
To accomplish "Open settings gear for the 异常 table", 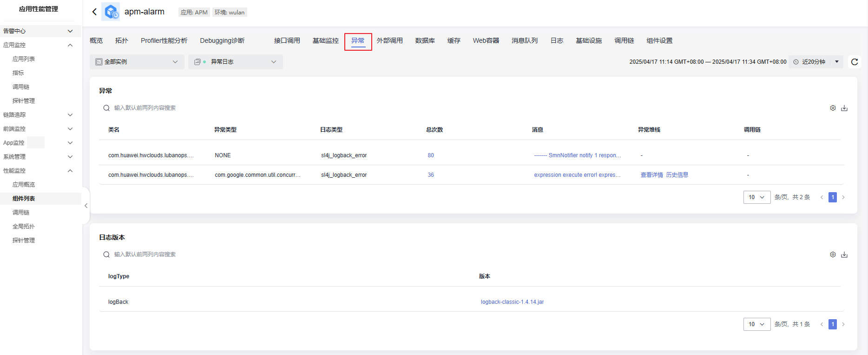I will 833,108.
